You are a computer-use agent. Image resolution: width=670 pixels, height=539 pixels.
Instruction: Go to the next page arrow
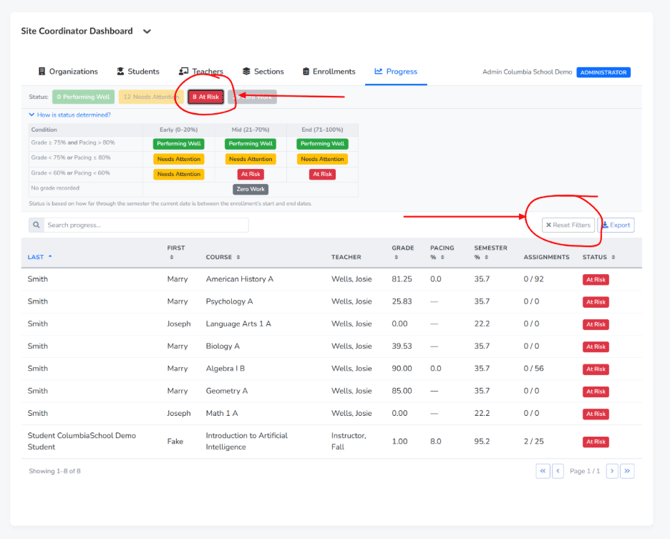[x=612, y=471]
